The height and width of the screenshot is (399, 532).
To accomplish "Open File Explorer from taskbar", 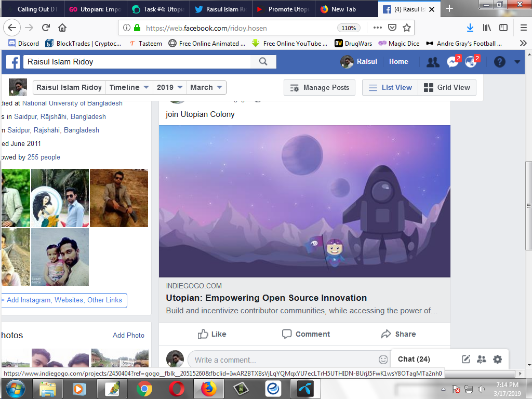I will click(48, 389).
